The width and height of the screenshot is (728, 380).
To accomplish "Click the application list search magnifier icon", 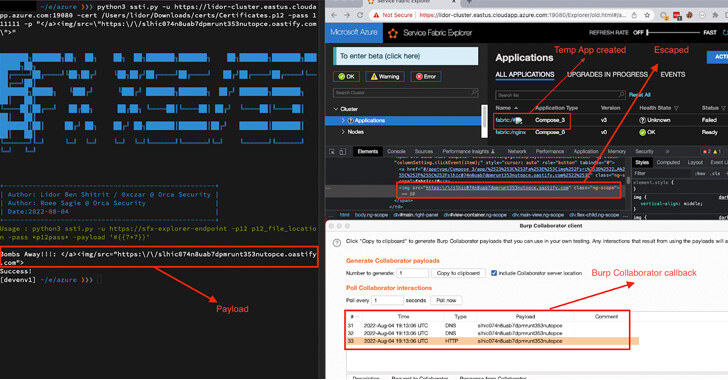I will pyautogui.click(x=621, y=95).
